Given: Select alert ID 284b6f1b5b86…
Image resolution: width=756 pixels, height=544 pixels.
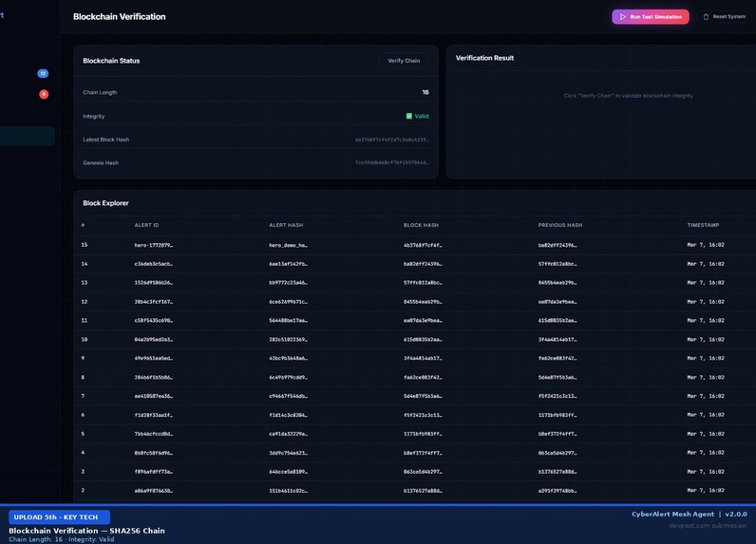Looking at the screenshot, I should pyautogui.click(x=153, y=378).
